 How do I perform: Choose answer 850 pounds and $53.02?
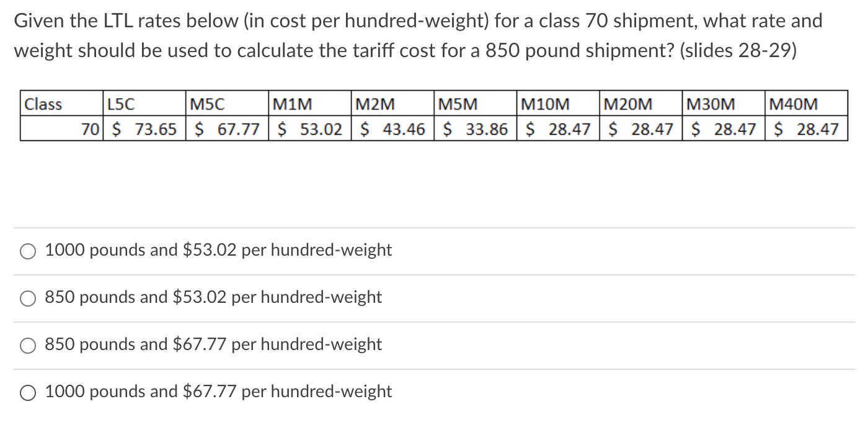27,299
